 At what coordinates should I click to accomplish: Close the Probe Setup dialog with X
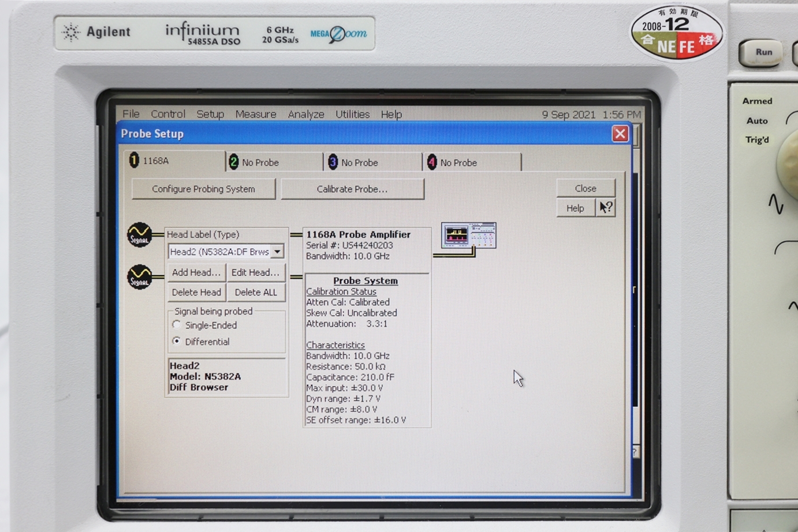point(620,134)
